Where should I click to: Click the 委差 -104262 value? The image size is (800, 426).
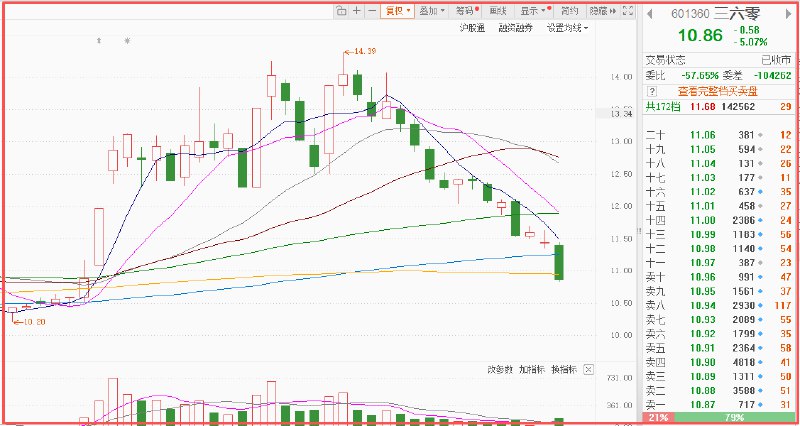click(x=772, y=76)
